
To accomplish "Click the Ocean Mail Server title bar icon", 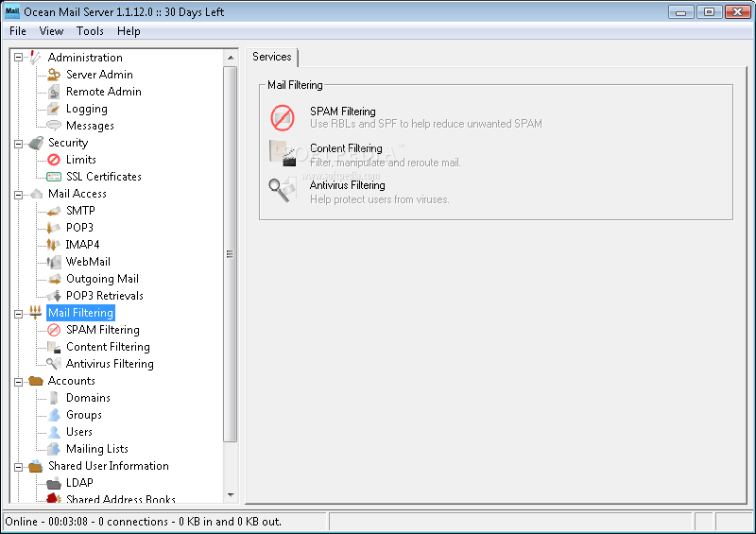I will 12,11.
